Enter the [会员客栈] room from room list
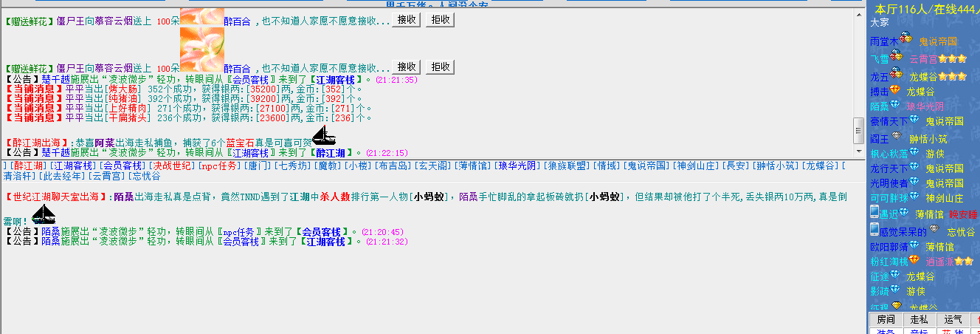The width and height of the screenshot is (980, 334). click(x=122, y=165)
